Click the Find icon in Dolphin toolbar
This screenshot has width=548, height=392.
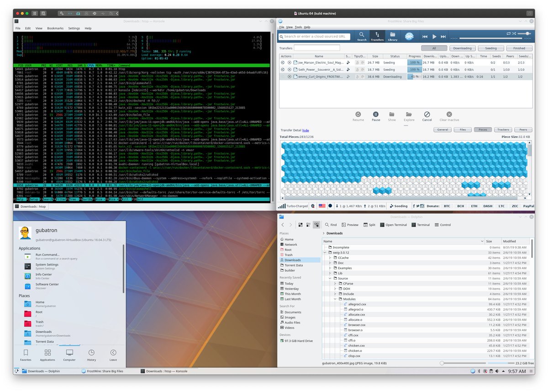pyautogui.click(x=331, y=225)
